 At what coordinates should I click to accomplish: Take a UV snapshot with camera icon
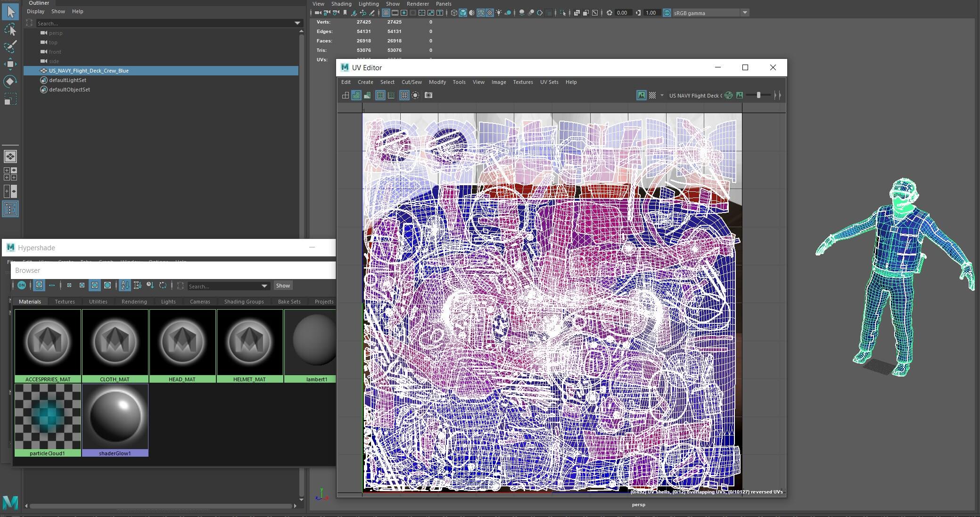(428, 95)
